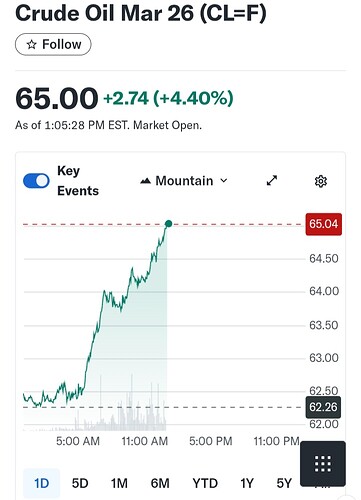Choose the 6M range tab

pyautogui.click(x=160, y=483)
